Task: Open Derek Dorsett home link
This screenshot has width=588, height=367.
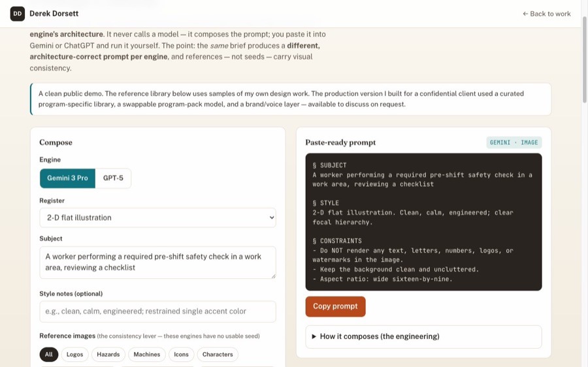Action: tap(54, 14)
